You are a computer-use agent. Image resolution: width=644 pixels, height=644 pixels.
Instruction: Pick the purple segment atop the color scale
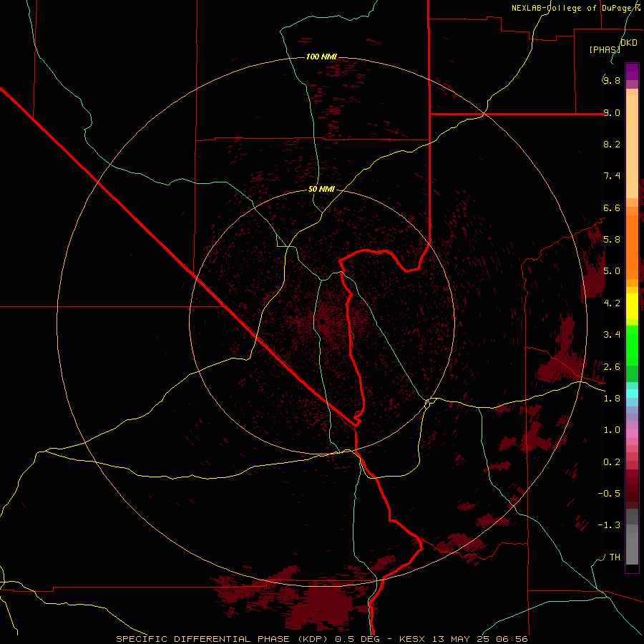632,72
